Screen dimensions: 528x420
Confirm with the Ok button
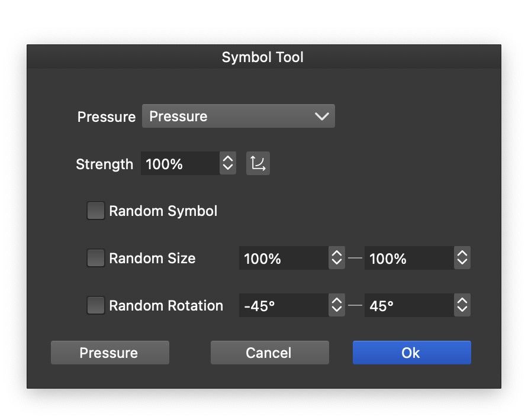click(x=411, y=353)
